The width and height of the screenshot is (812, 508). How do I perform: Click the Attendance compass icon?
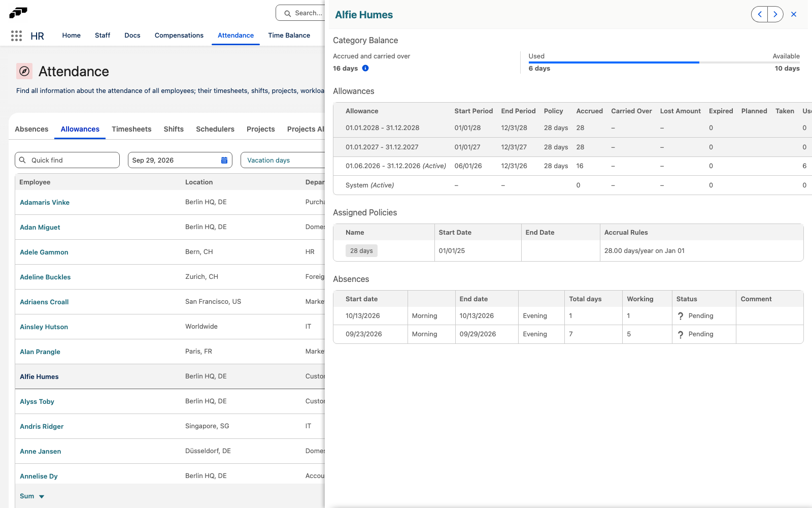click(24, 71)
